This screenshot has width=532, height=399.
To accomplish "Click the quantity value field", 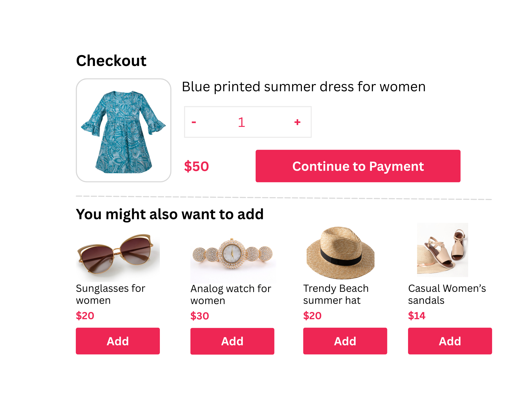I will pyautogui.click(x=242, y=122).
